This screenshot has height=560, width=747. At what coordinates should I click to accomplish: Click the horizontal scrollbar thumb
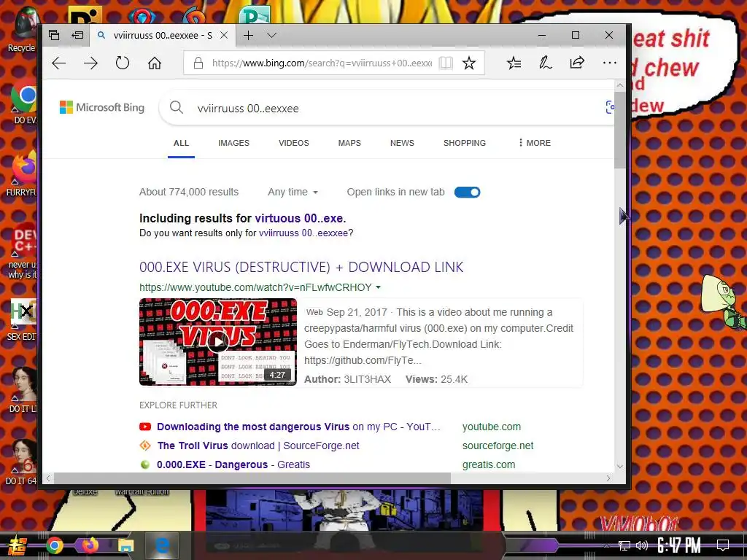coord(252,478)
